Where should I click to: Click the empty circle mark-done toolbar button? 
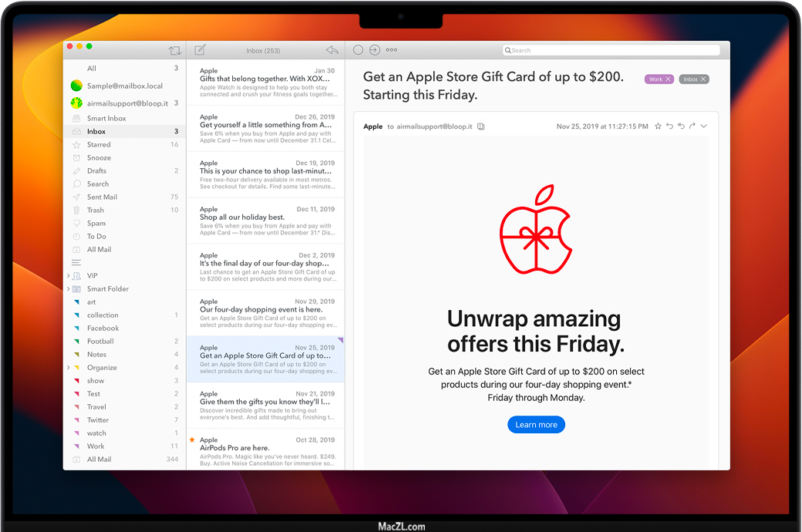coord(358,50)
